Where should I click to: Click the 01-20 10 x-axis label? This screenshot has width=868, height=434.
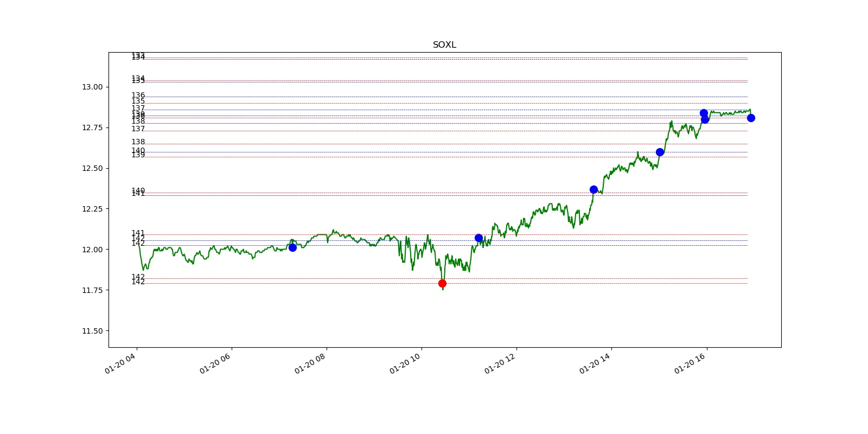tap(405, 363)
